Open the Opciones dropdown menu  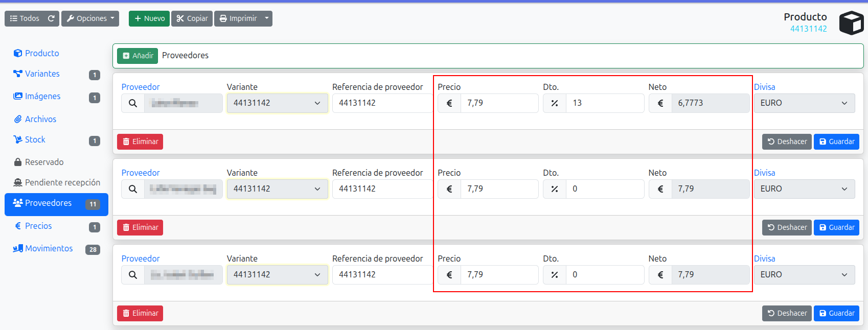click(90, 18)
